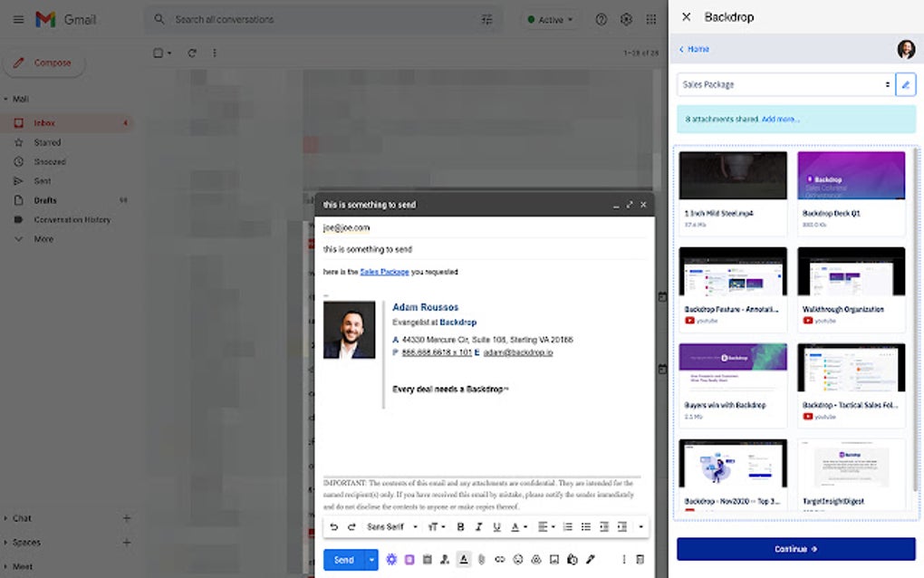This screenshot has width=924, height=578.
Task: Toggle the bulleted list option
Action: tap(586, 526)
